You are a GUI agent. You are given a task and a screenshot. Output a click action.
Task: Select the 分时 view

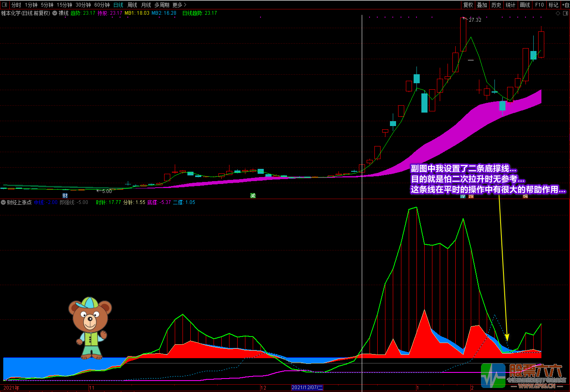point(16,5)
